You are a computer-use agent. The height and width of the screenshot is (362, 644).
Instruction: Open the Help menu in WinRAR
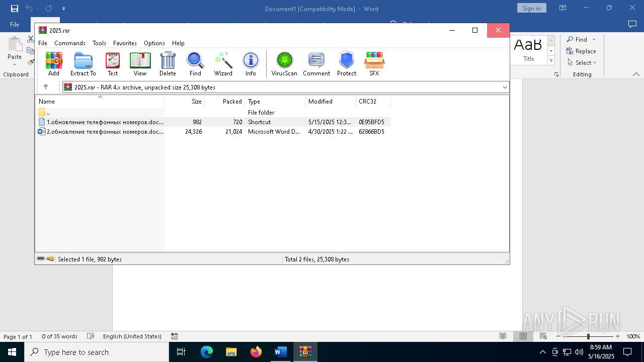178,43
